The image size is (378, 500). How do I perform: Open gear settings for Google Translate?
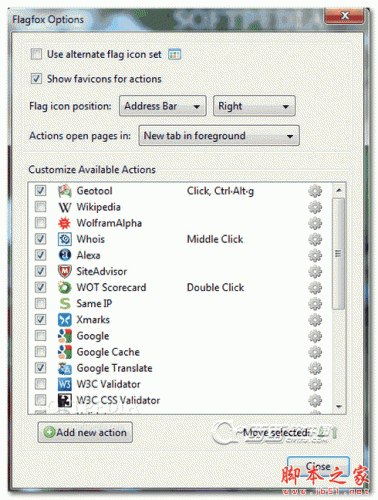[315, 368]
